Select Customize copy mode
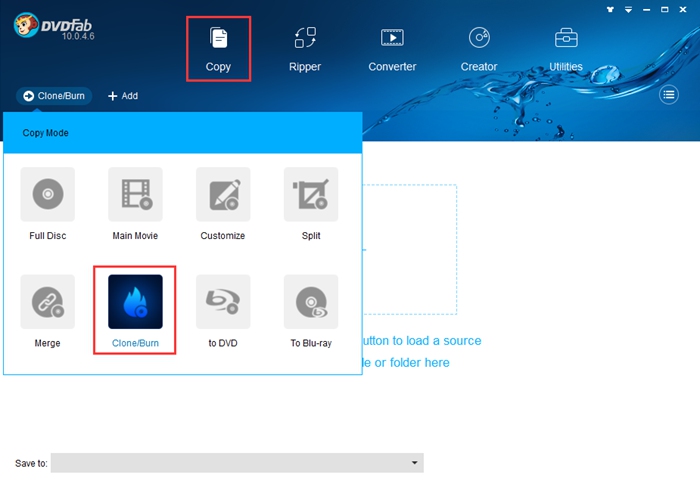This screenshot has width=700, height=481. click(223, 204)
